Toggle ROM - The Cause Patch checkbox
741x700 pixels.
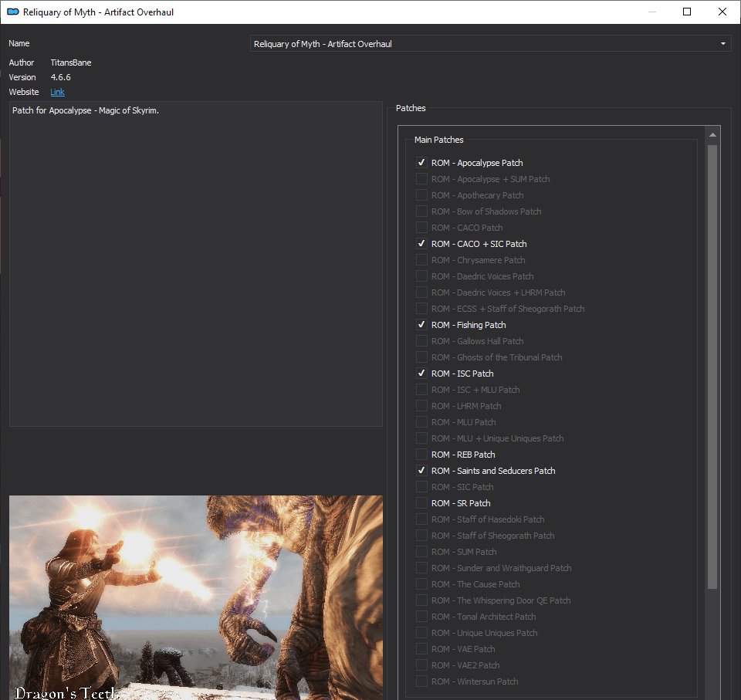click(x=421, y=583)
